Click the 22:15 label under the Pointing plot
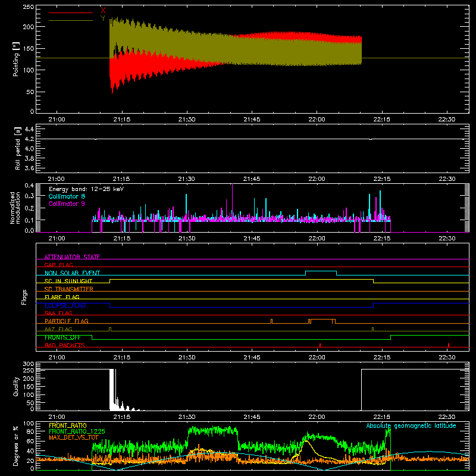 [x=381, y=120]
